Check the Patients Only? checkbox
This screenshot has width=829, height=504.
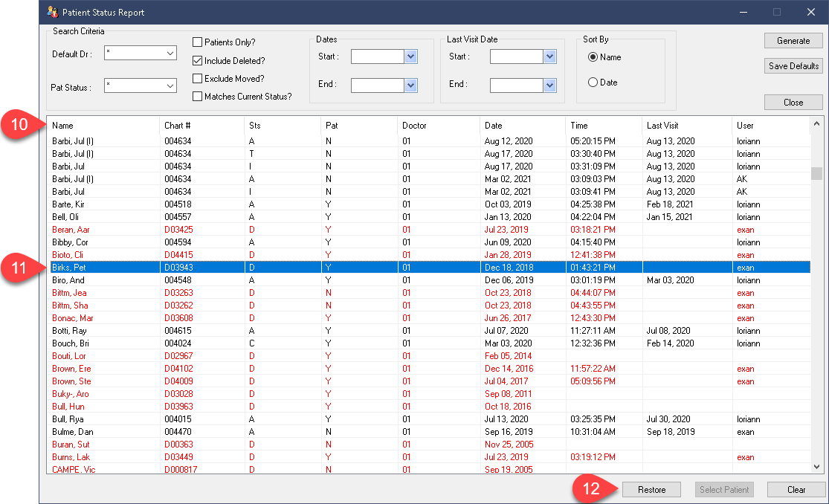coord(197,42)
